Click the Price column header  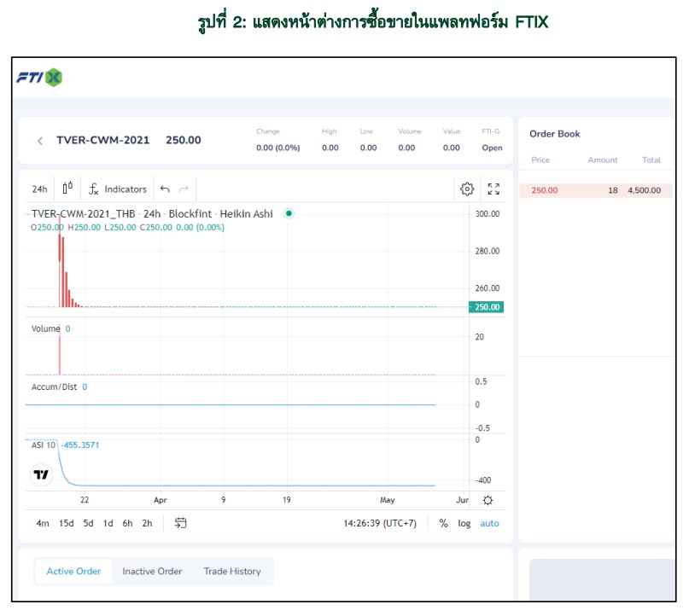[x=540, y=160]
